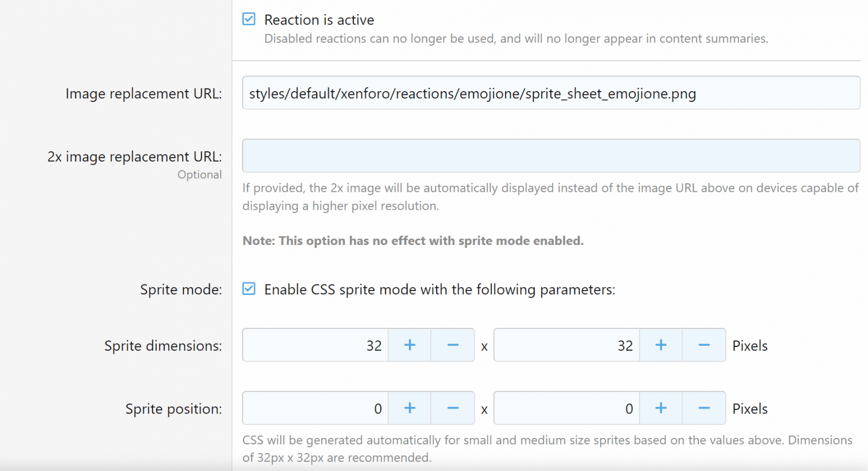
Task: Decrease sprite height with minus icon
Action: pos(704,345)
